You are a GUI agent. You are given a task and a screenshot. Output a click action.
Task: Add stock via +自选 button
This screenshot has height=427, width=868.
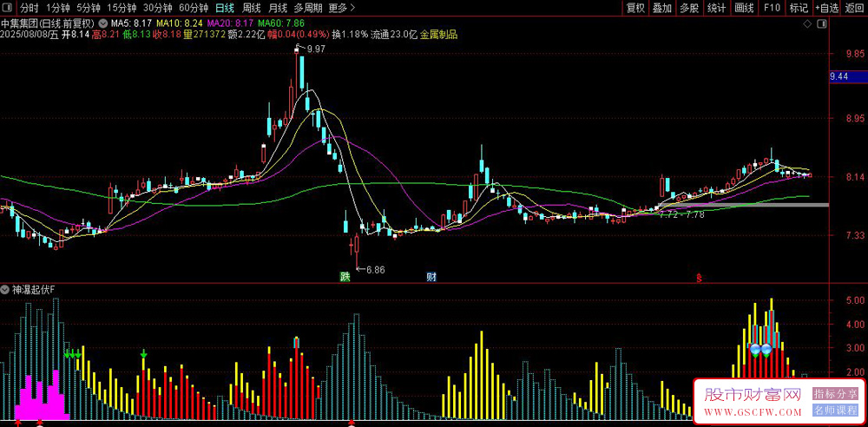(827, 8)
